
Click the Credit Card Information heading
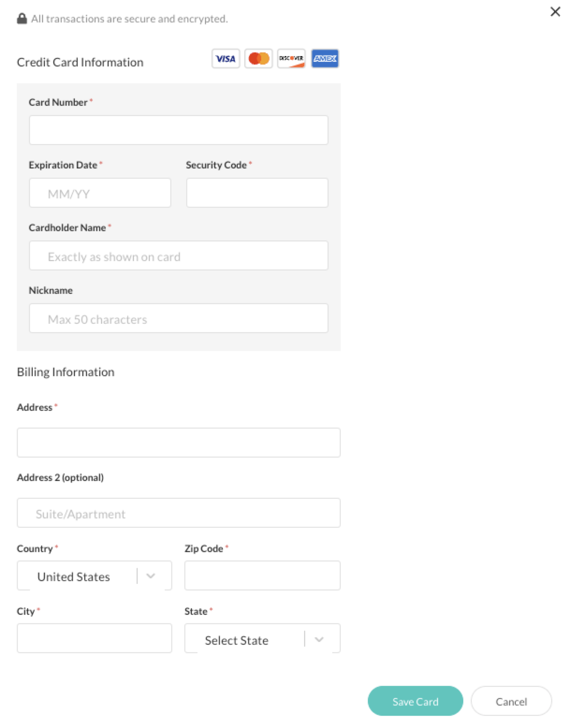pos(80,61)
